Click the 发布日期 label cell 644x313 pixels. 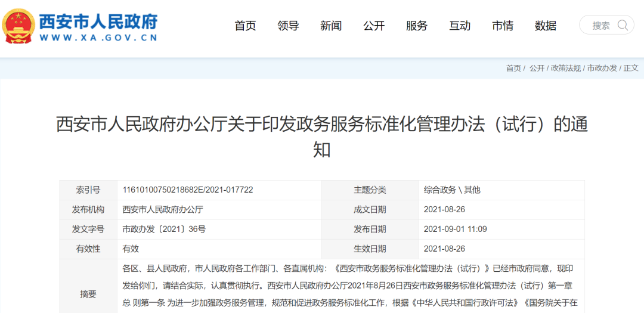click(x=370, y=229)
